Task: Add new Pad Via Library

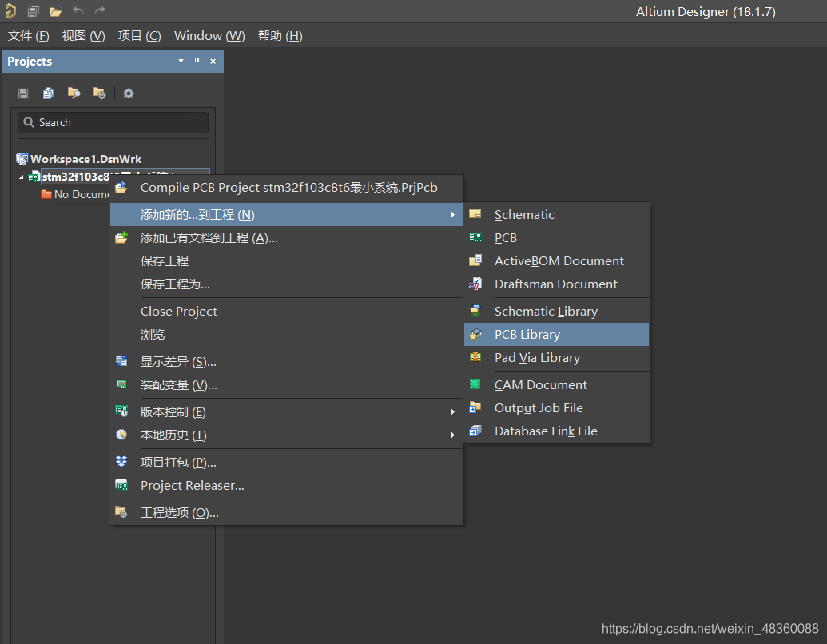Action: [556, 358]
